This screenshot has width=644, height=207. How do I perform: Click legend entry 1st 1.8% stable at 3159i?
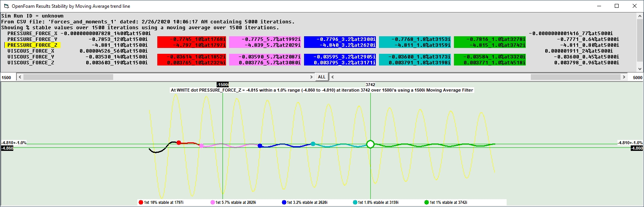[375, 202]
